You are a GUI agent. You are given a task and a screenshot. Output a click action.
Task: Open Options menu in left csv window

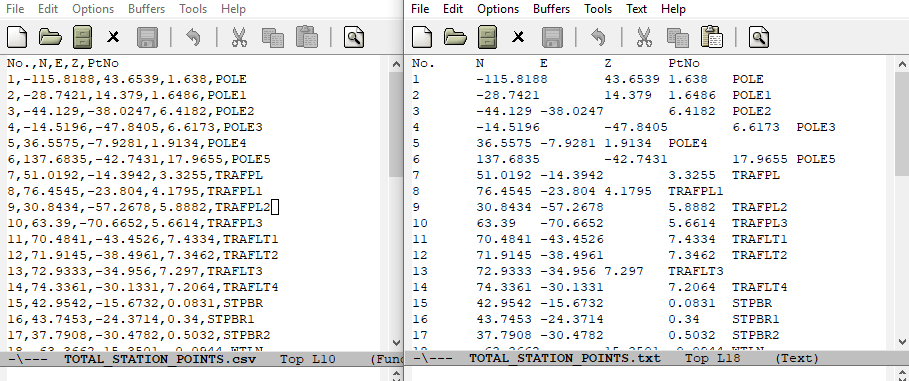coord(93,9)
